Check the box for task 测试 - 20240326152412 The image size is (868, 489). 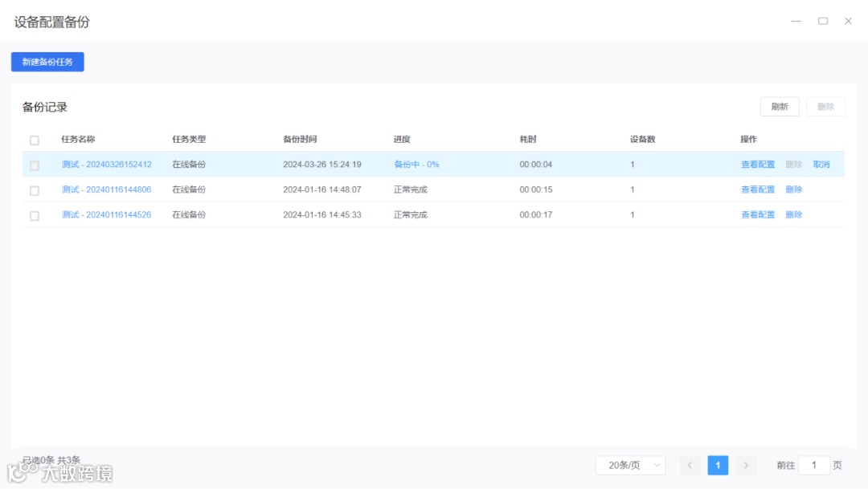(x=35, y=165)
